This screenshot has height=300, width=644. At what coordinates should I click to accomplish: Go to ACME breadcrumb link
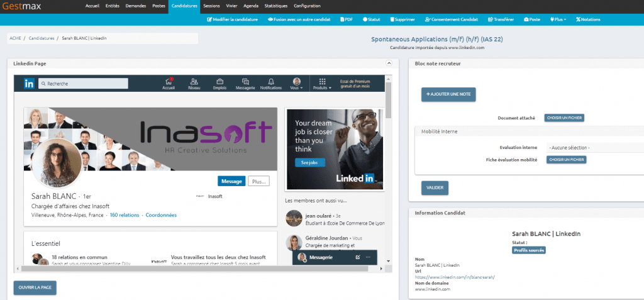15,38
